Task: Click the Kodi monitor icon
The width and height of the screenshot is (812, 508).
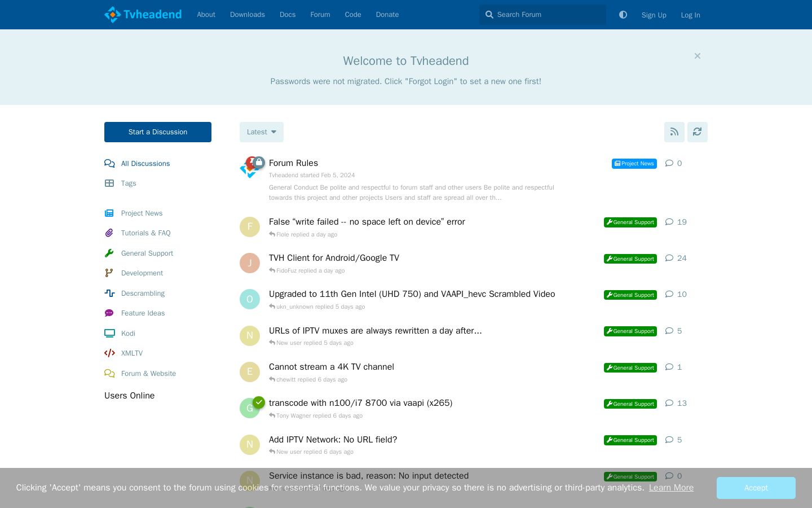Action: [109, 334]
